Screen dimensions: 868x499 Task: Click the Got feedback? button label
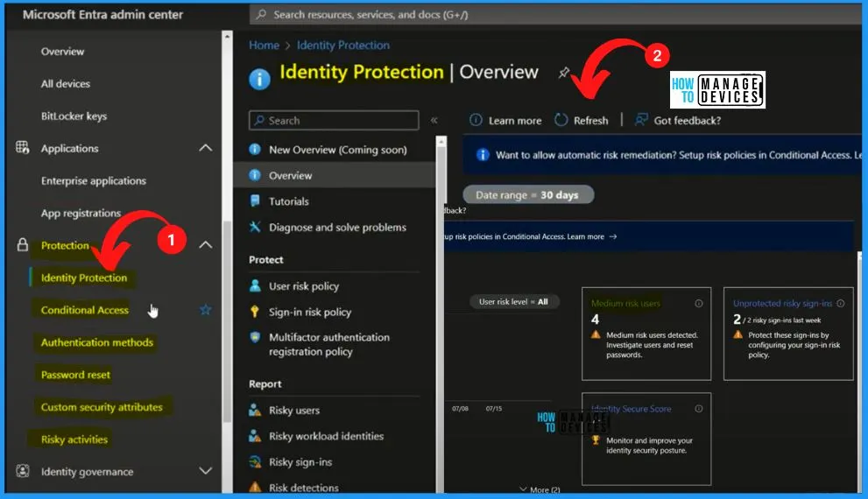(687, 120)
